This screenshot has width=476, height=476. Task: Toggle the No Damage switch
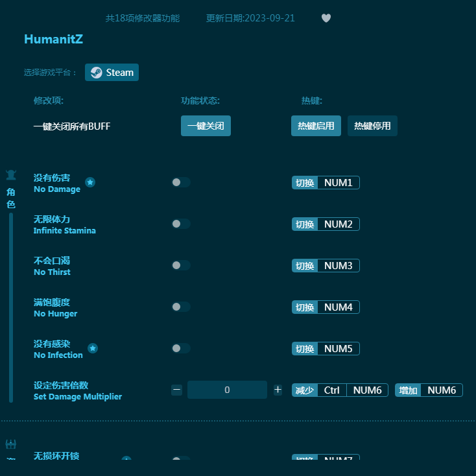(x=181, y=182)
